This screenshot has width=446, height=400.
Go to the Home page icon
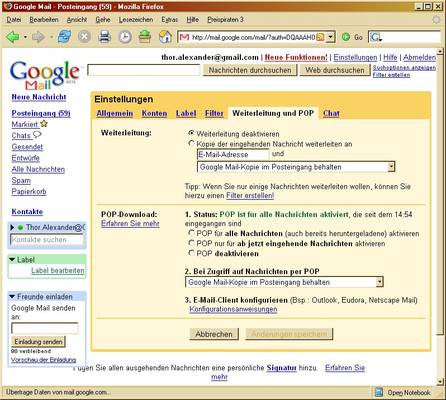[x=165, y=37]
